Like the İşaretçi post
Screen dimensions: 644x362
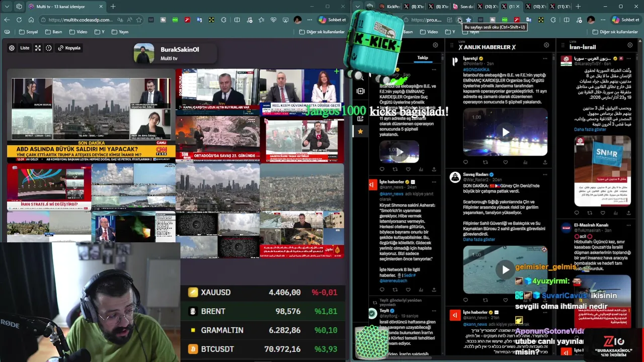(x=505, y=162)
